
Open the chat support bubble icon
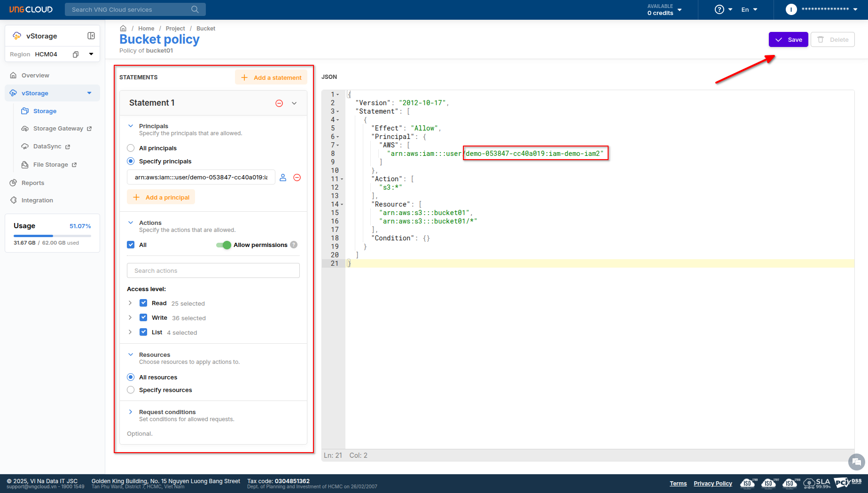coord(856,462)
